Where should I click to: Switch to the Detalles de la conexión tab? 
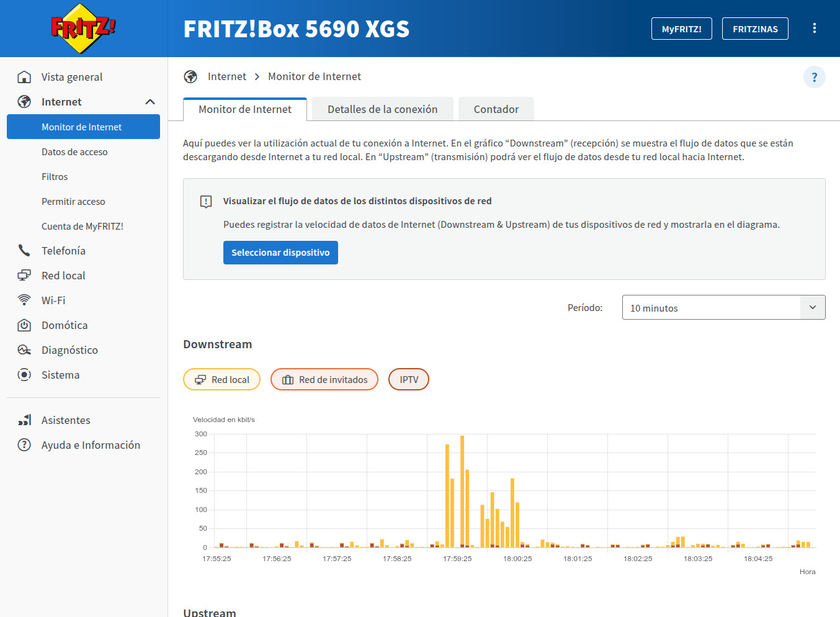383,109
